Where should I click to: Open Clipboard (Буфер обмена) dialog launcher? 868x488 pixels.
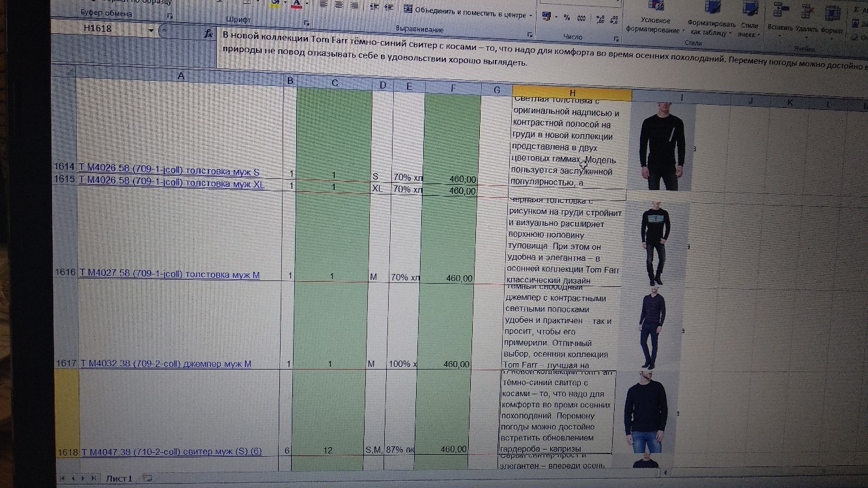point(171,16)
